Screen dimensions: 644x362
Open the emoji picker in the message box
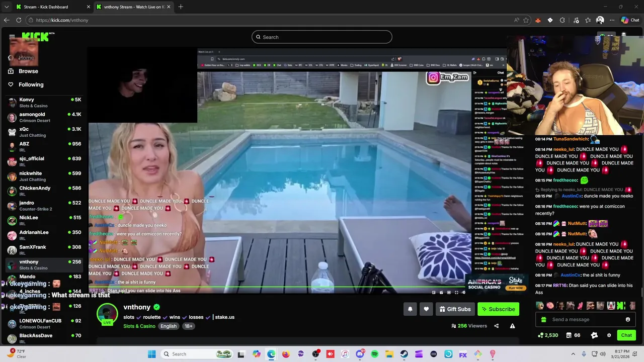[x=628, y=319]
